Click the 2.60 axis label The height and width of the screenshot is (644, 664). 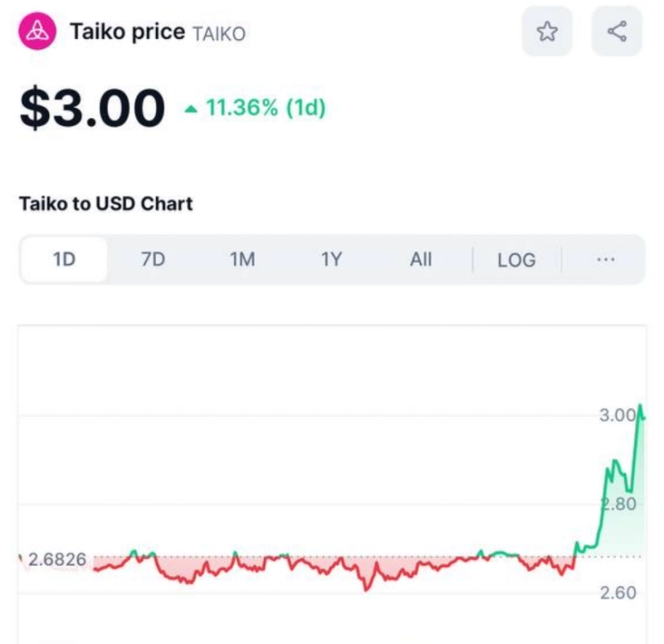click(x=618, y=593)
